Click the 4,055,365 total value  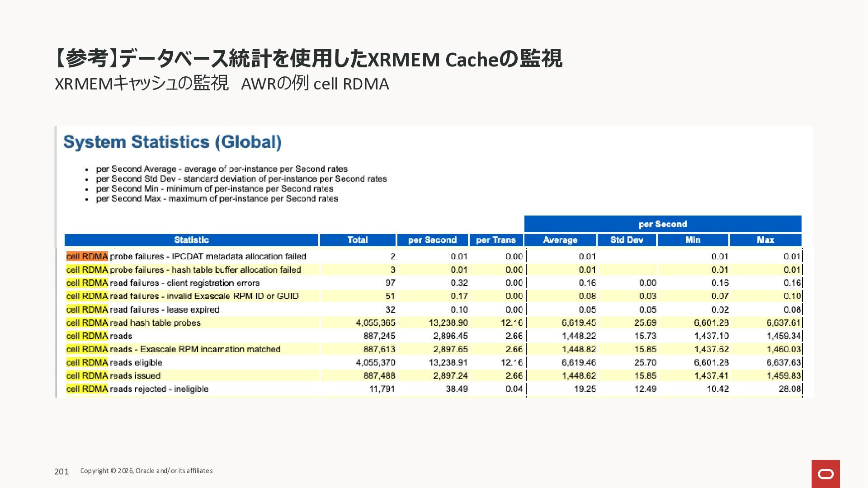[x=375, y=323]
